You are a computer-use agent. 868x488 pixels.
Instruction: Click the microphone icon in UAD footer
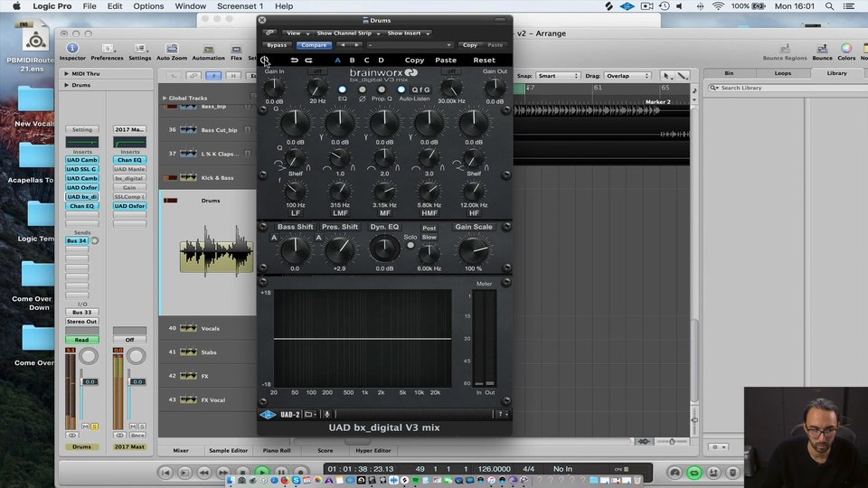(327, 415)
